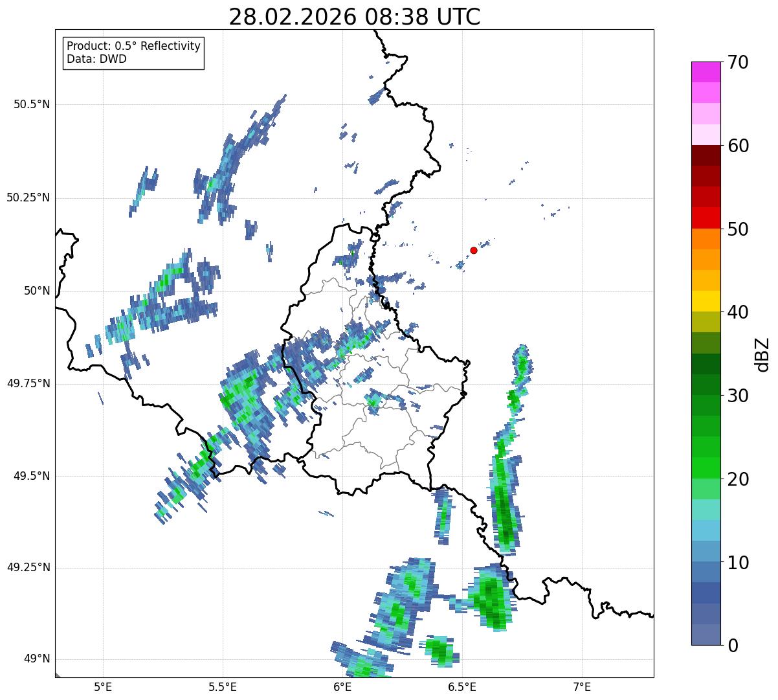Click the '49°N' latitude label
This screenshot has height=700, width=778.
click(37, 659)
